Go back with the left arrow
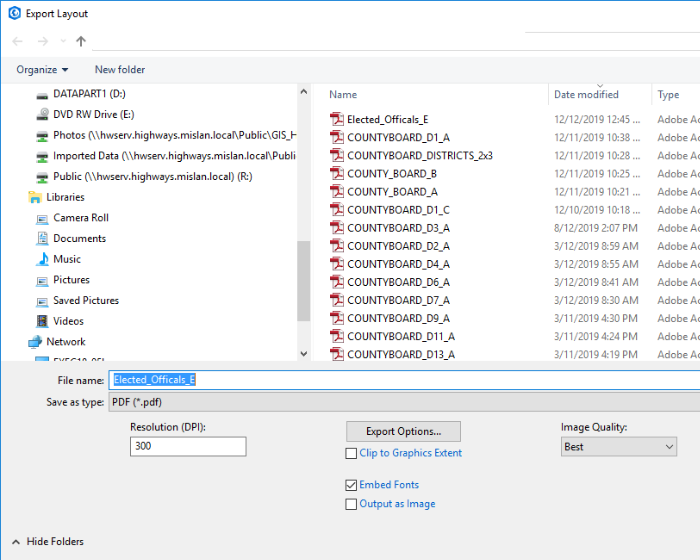 (17, 42)
